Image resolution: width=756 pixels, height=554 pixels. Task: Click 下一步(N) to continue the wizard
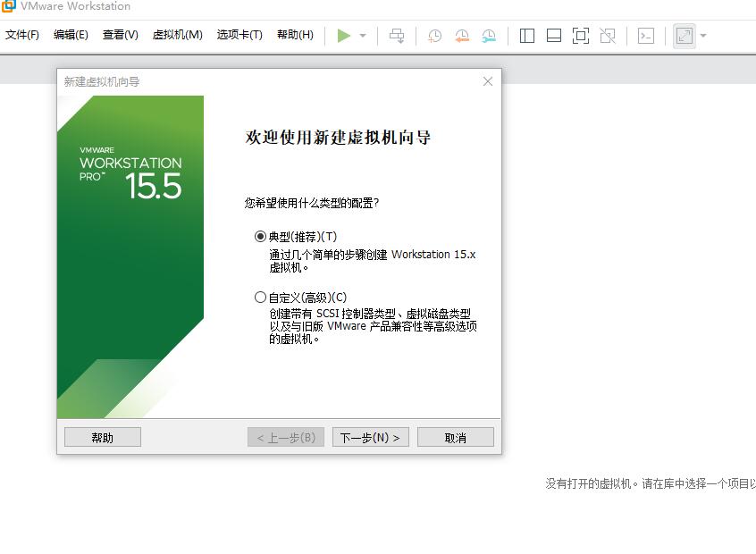click(x=370, y=437)
